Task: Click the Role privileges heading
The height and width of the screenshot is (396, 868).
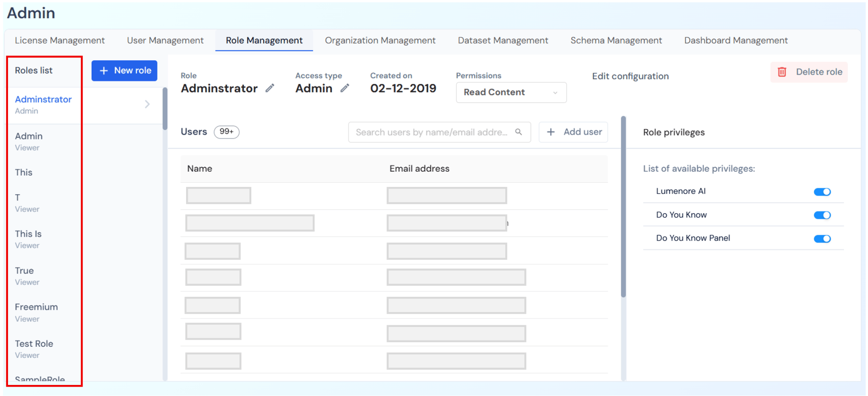Action: point(674,132)
